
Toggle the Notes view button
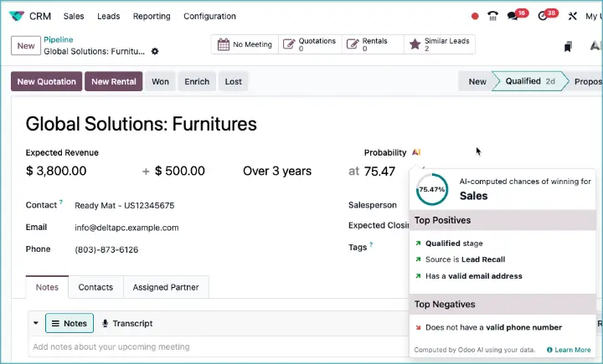click(69, 323)
